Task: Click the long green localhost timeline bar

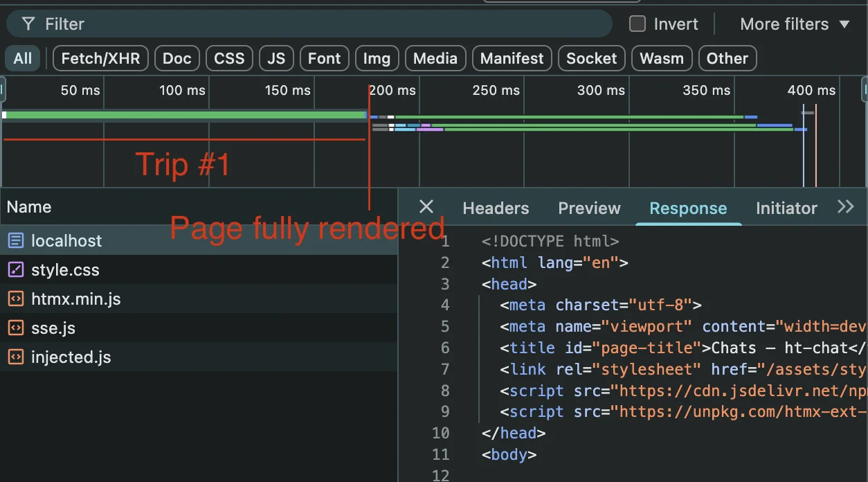Action: click(186, 115)
